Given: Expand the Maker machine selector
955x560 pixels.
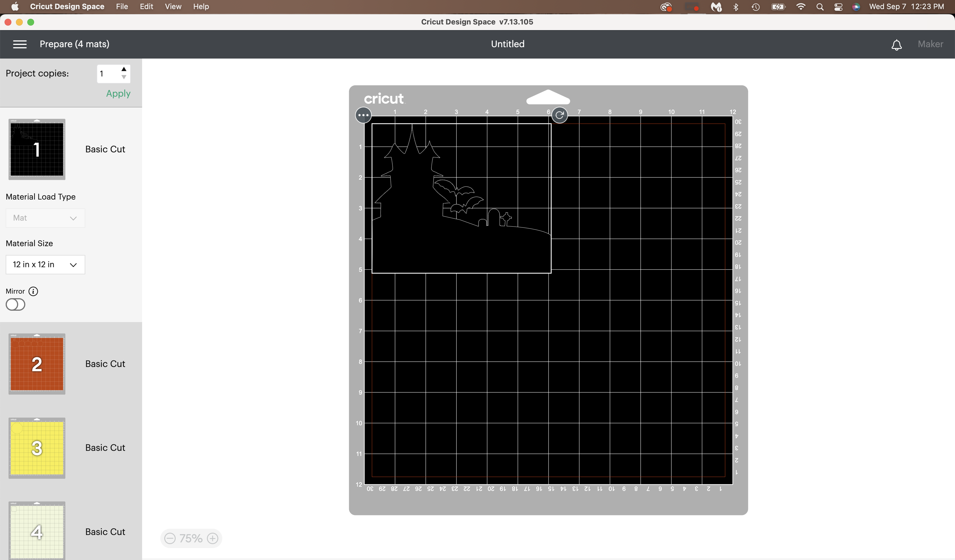Looking at the screenshot, I should click(x=930, y=44).
